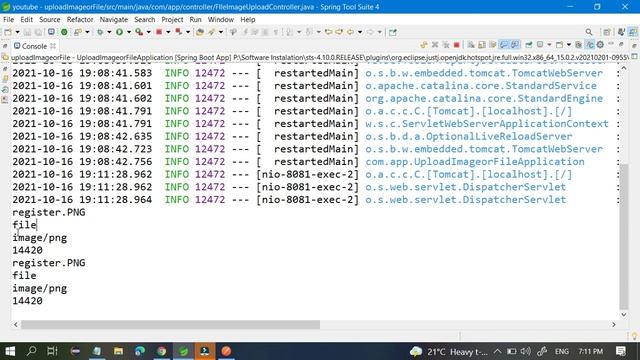
Task: Click the Last Edit Location arrow icon
Action: [328, 32]
